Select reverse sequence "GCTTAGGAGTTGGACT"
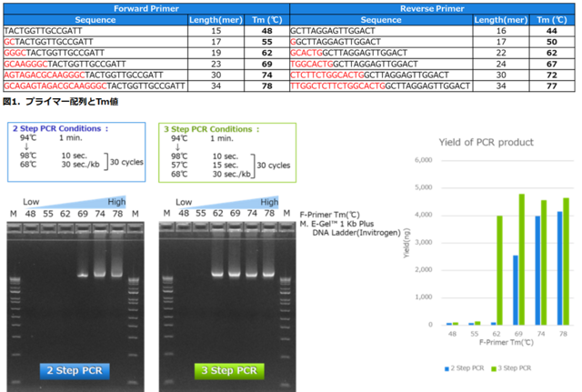The width and height of the screenshot is (582, 392). [333, 31]
